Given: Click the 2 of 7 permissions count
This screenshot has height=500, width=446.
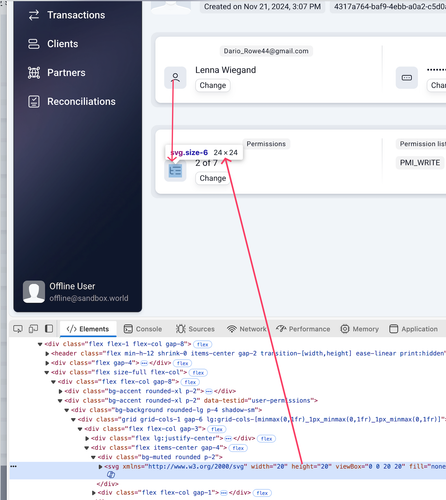Looking at the screenshot, I should point(206,163).
